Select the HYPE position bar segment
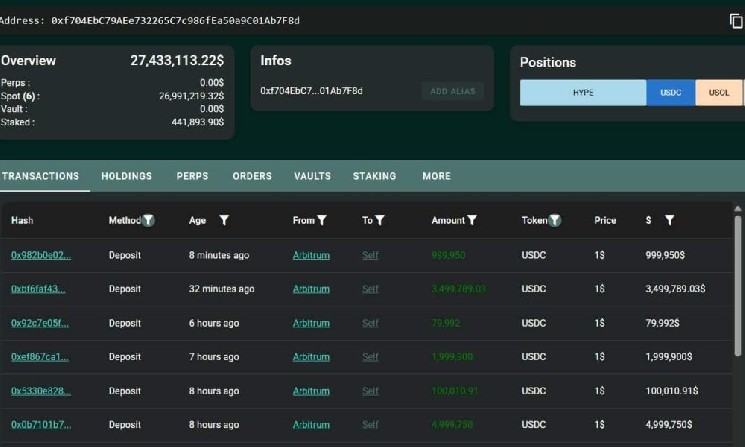 point(583,93)
